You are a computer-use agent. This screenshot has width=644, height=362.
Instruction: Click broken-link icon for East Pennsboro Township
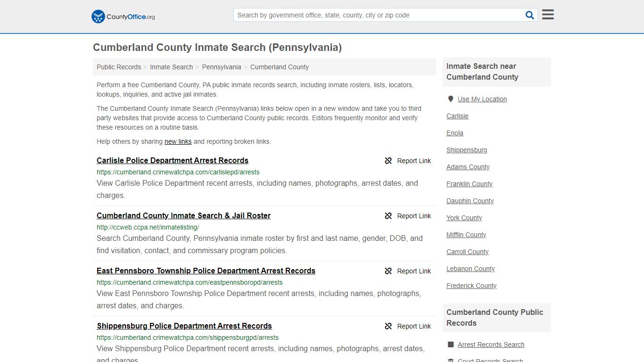tap(388, 271)
